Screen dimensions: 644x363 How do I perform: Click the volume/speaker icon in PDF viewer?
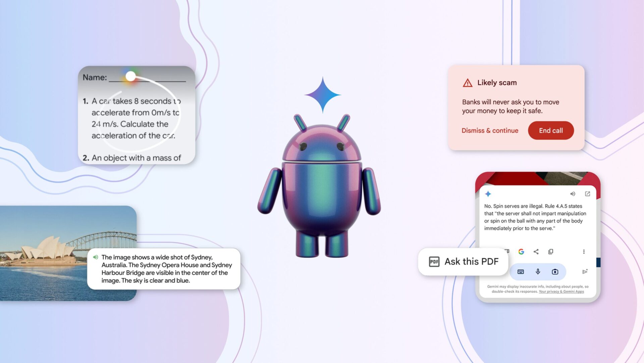pos(572,194)
